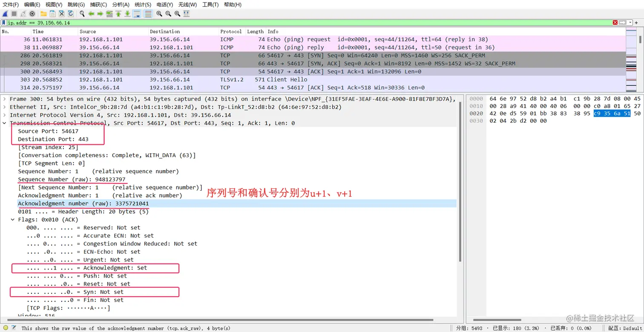Collapse the Flags: 0x010 (ACK) node

13,220
